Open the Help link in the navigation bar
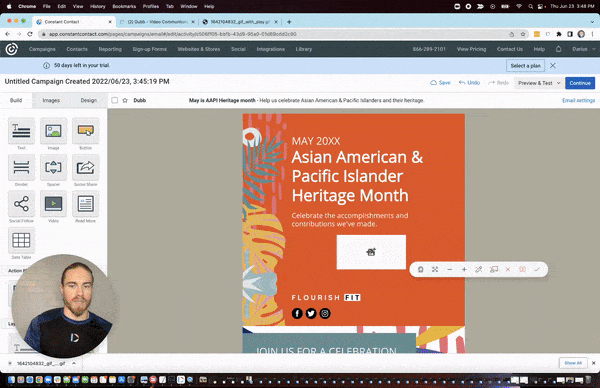This screenshot has width=600, height=388. coord(539,49)
